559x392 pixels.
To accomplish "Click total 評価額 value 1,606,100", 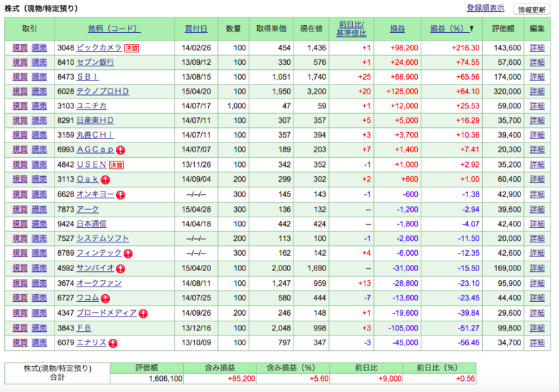I will click(x=166, y=379).
